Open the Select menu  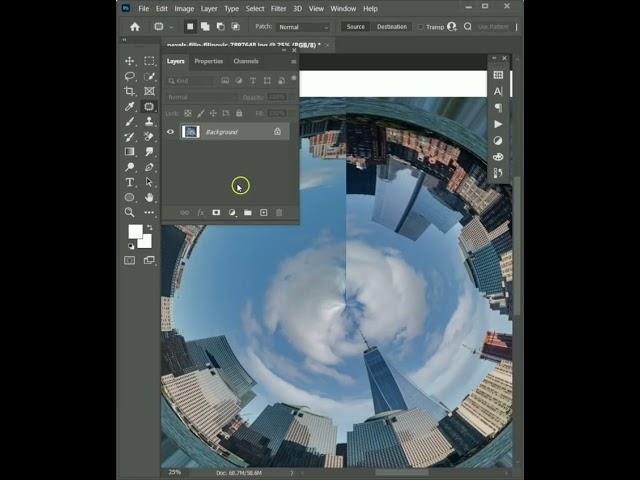(x=255, y=9)
